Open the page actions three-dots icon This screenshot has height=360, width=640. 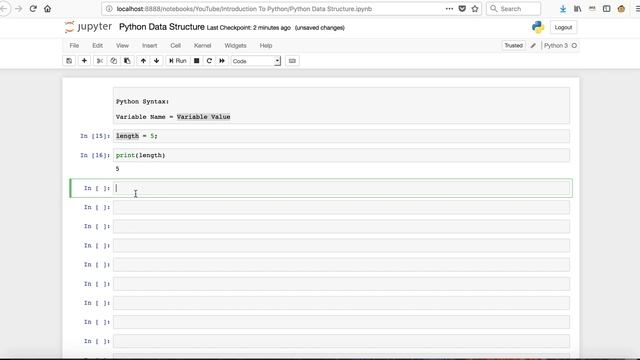(x=449, y=9)
